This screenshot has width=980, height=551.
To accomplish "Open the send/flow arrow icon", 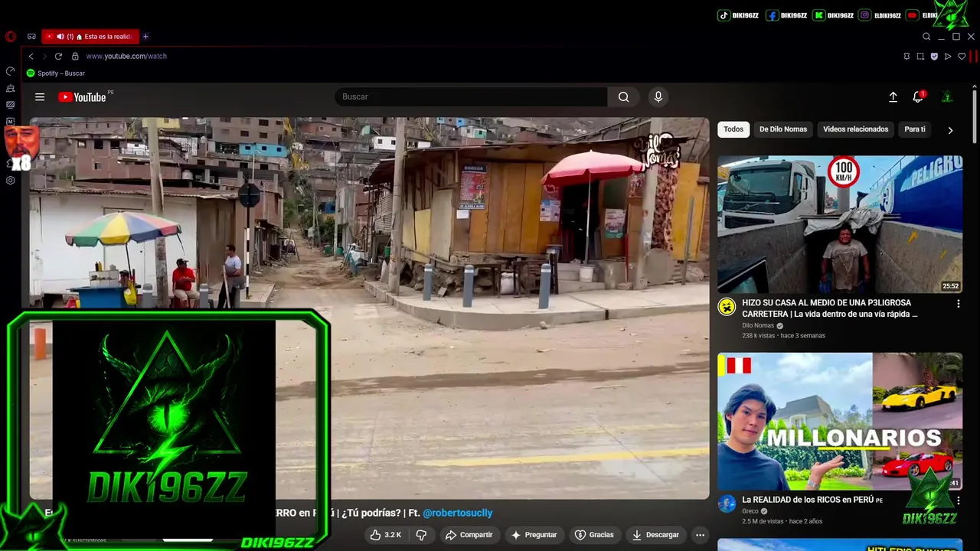I will (948, 56).
